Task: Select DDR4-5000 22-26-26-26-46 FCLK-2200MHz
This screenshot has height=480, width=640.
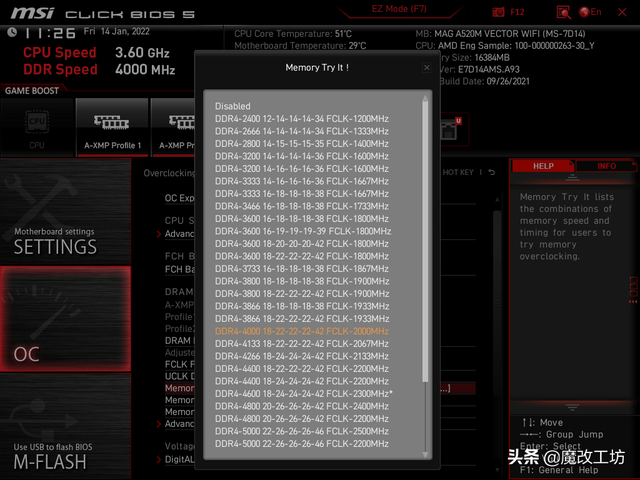Action: click(x=302, y=444)
